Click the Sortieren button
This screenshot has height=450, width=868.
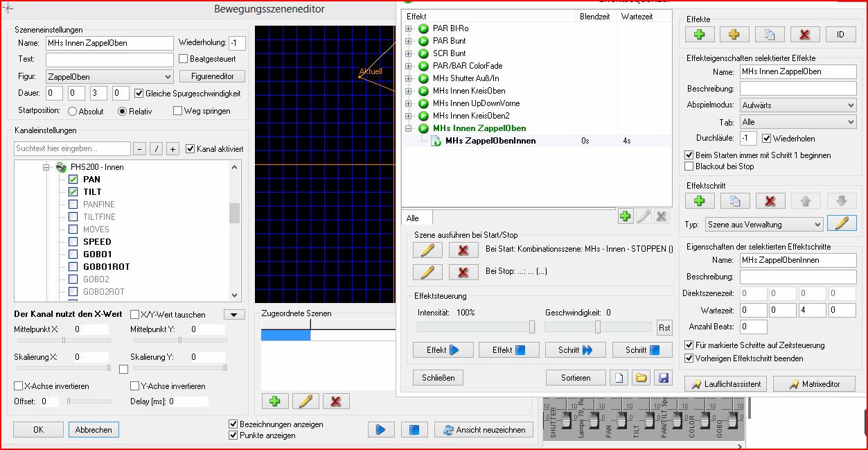pyautogui.click(x=576, y=378)
